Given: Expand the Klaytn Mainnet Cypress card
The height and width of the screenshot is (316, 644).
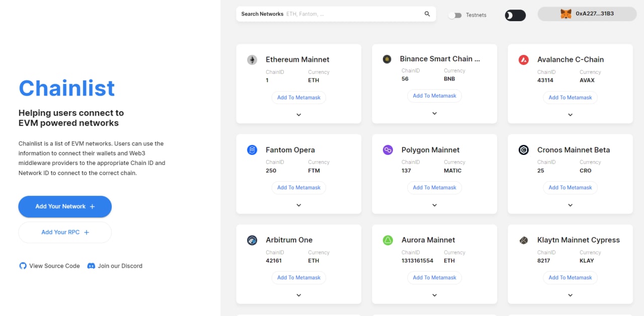Looking at the screenshot, I should tap(570, 295).
